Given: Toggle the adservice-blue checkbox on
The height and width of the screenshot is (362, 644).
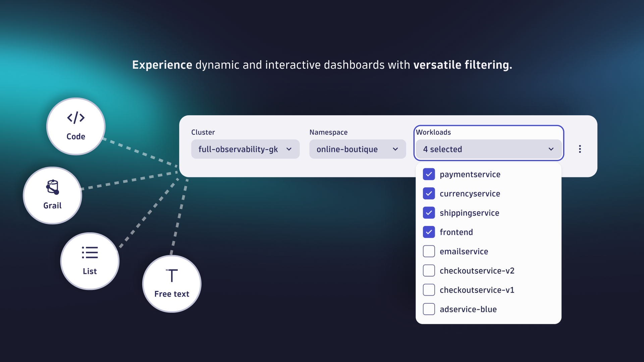Looking at the screenshot, I should tap(429, 309).
